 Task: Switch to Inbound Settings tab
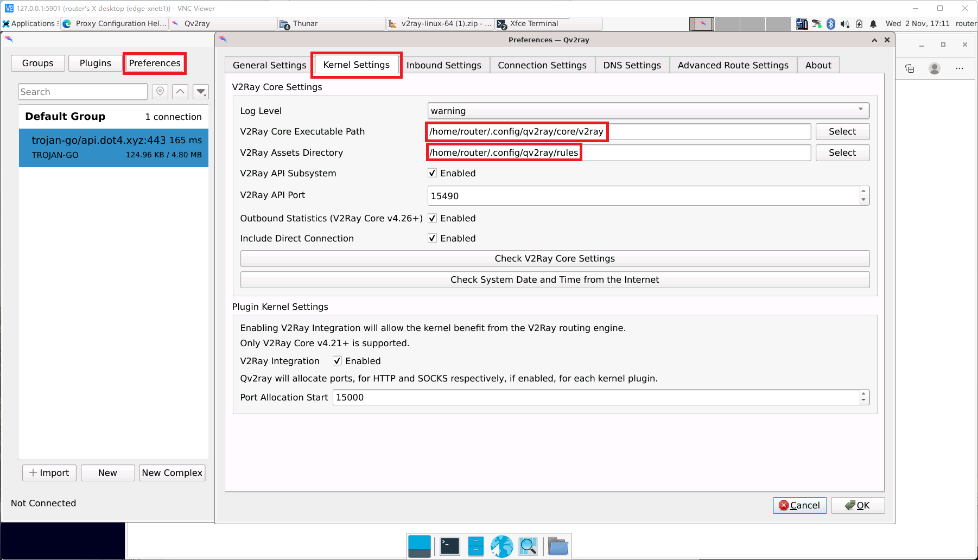444,65
